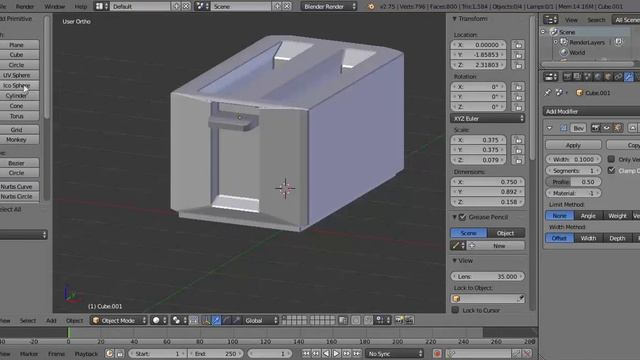640x360 pixels.
Task: Click the timeline record button
Action: pos(437,353)
